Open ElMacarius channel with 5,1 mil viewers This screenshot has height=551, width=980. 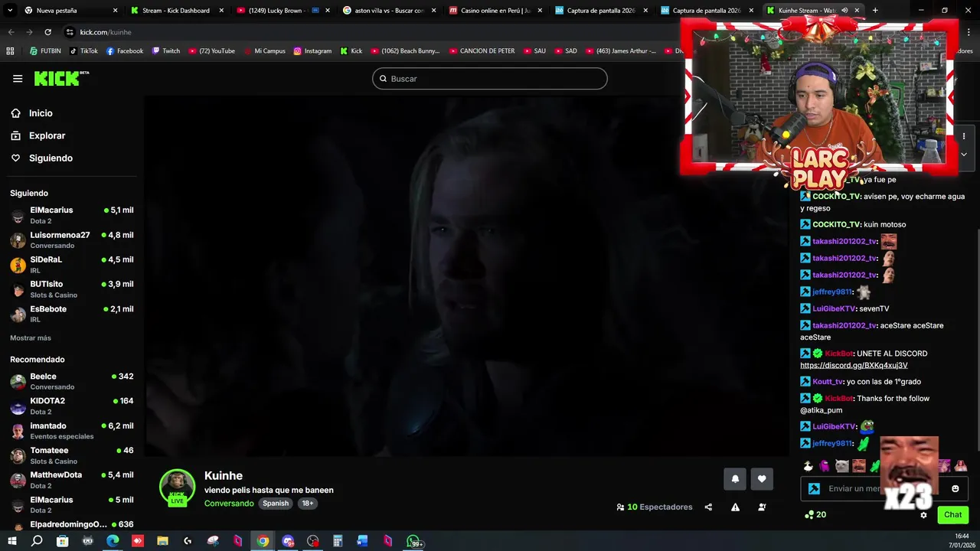pos(72,215)
